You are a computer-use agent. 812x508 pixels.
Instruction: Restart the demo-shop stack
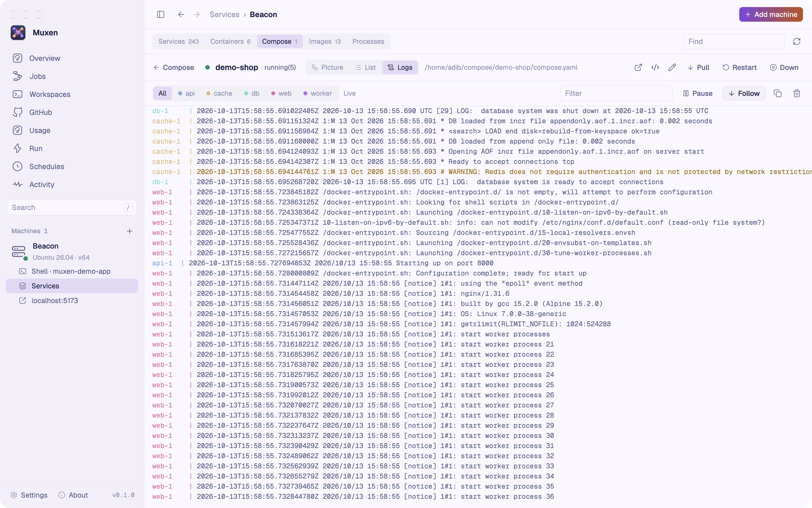(x=740, y=68)
